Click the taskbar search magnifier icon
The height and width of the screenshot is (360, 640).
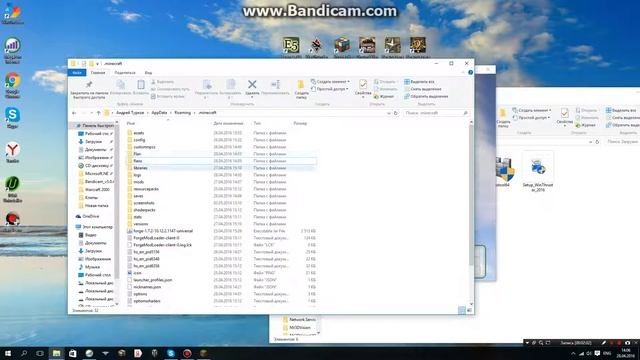point(24,353)
